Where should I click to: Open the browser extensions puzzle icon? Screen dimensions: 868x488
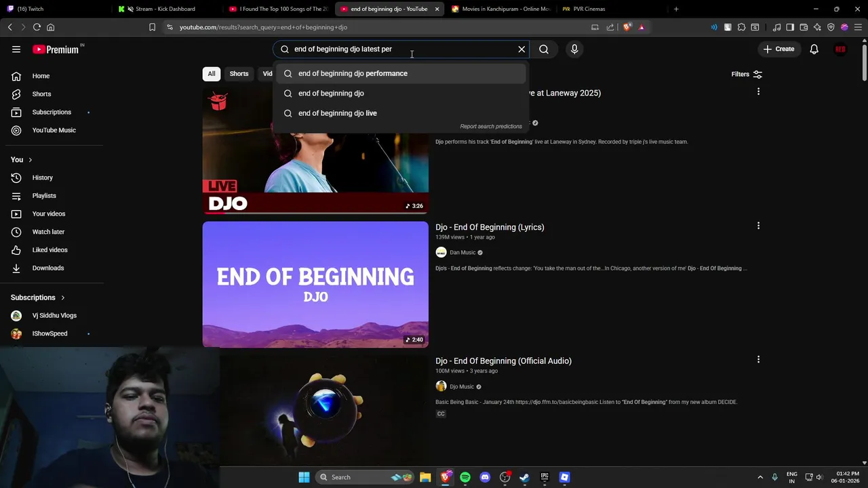coord(741,27)
